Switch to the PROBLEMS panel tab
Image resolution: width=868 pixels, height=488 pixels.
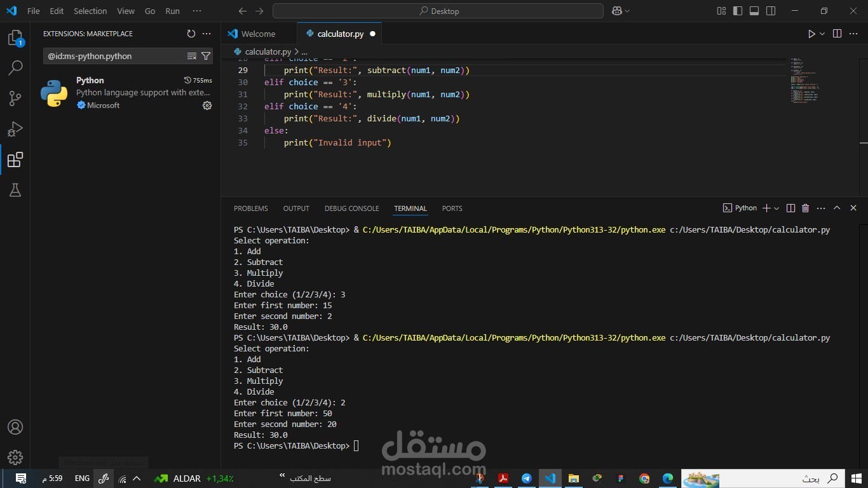251,208
